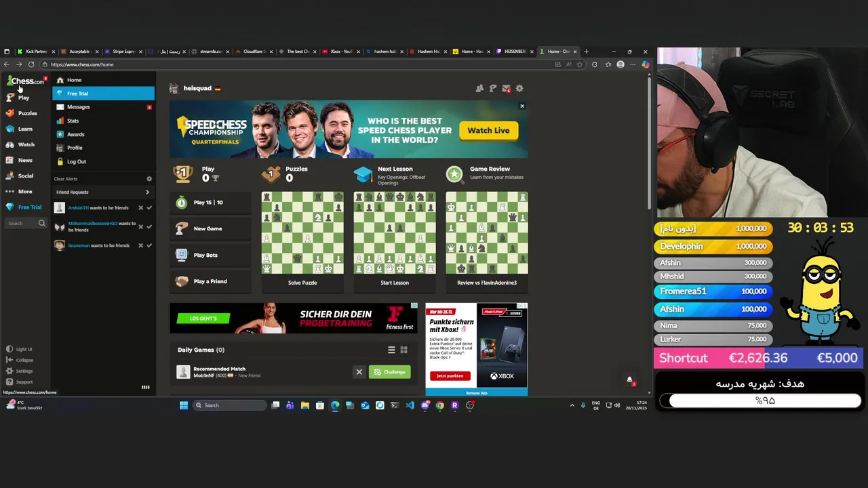
Task: Open the gear settings icon in the page header
Action: 519,88
